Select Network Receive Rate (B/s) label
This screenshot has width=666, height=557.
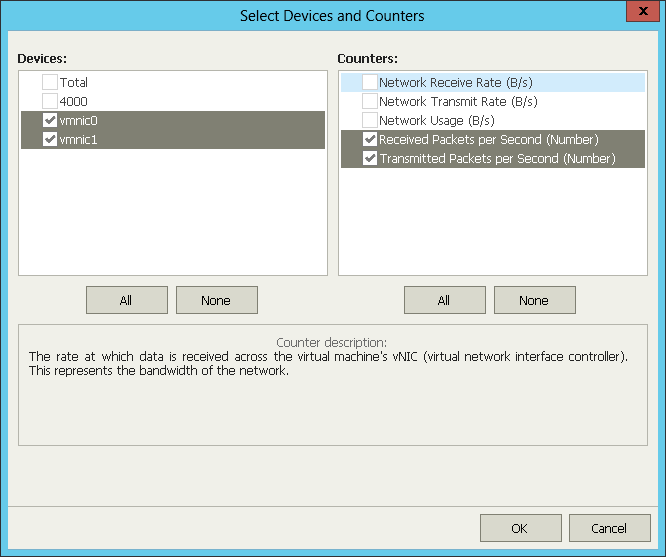click(456, 82)
